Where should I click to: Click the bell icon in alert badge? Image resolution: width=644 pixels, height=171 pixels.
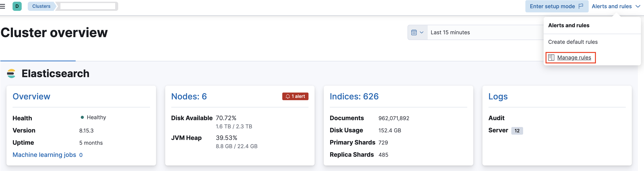tap(288, 96)
